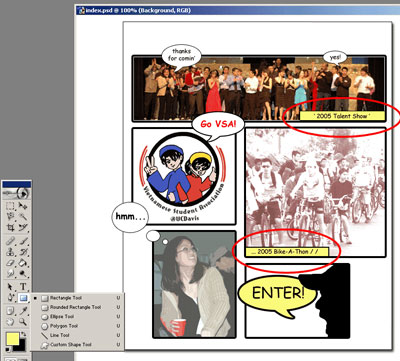Select the History Brush tool
Viewport: 400px width, 361px height.
(23, 252)
